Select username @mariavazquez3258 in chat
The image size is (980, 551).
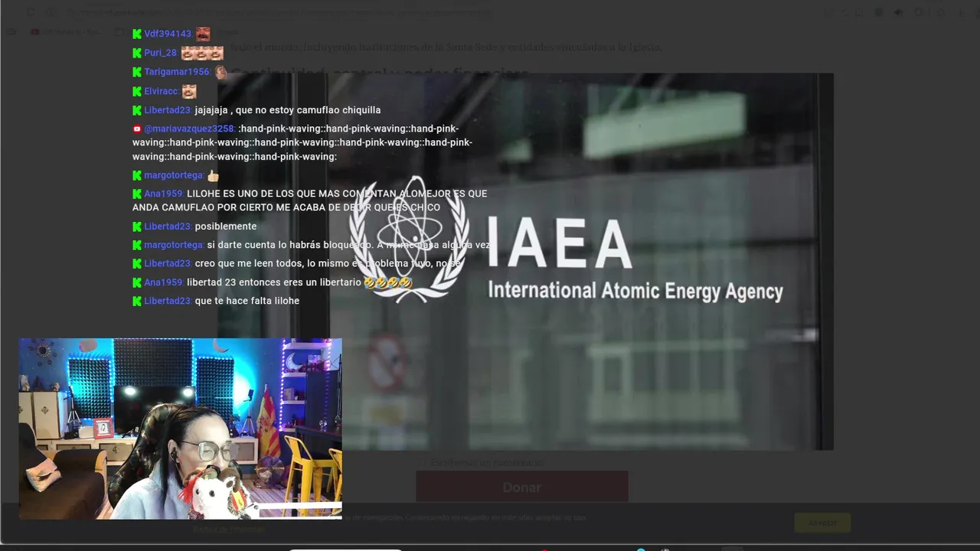point(189,129)
